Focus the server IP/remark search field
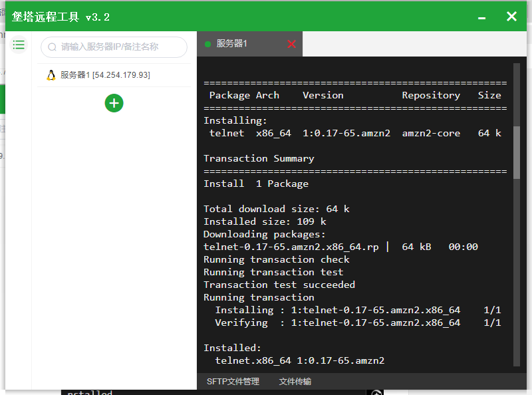 point(114,47)
